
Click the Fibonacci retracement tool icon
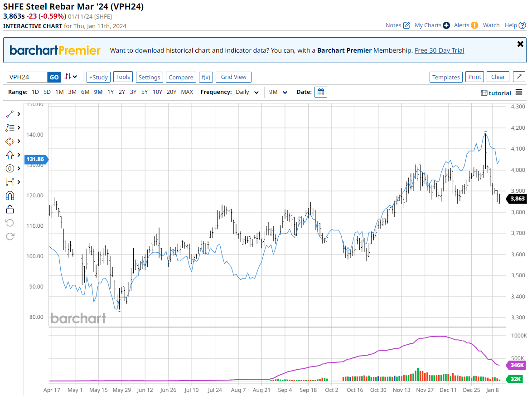point(10,128)
